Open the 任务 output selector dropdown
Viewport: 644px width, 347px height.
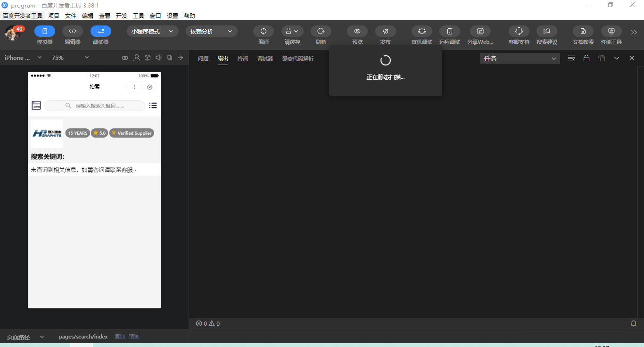520,58
